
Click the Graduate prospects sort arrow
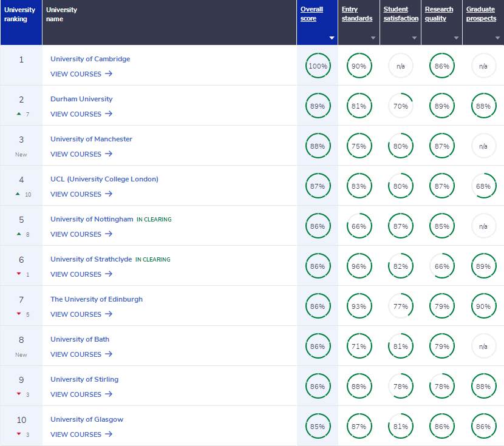tap(497, 38)
